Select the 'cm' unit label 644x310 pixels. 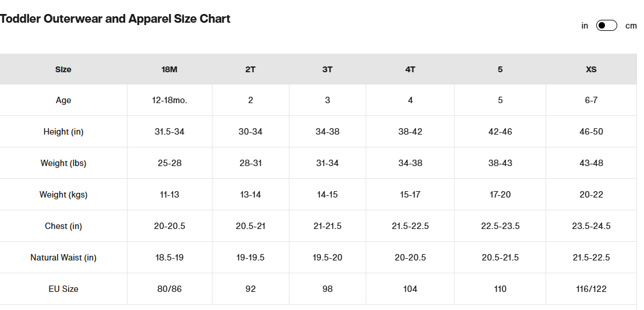(x=631, y=26)
